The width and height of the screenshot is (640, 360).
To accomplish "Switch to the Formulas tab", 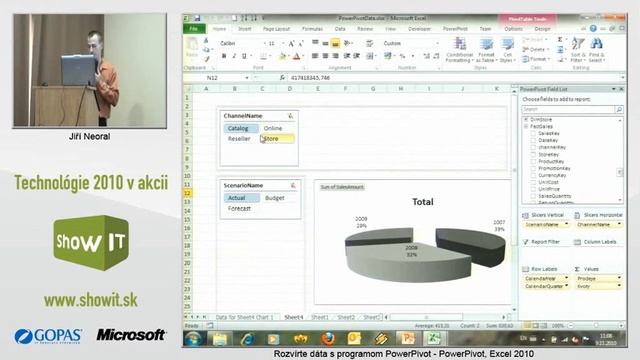I will pyautogui.click(x=312, y=29).
